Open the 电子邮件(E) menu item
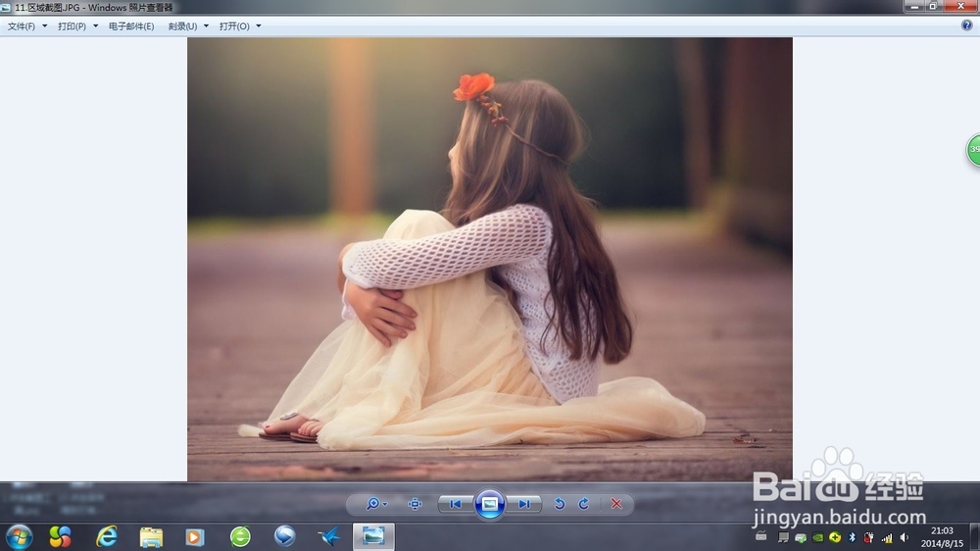This screenshot has width=980, height=551. coord(131,26)
